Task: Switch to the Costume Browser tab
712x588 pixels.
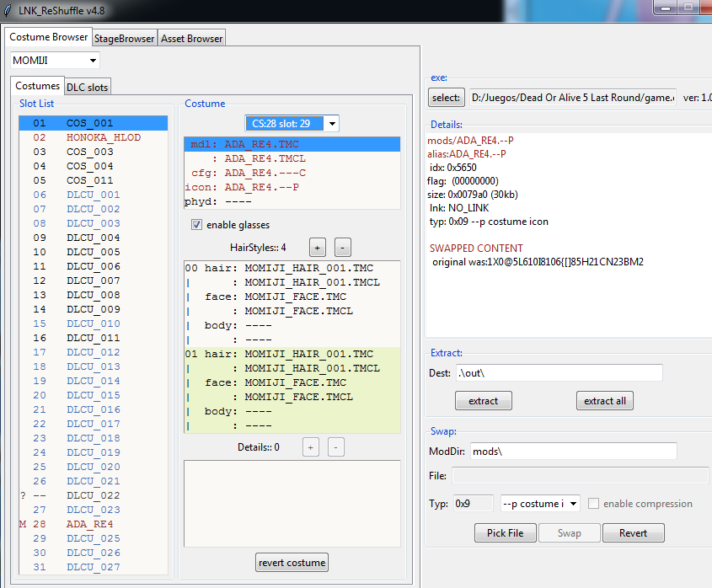Action: [48, 37]
